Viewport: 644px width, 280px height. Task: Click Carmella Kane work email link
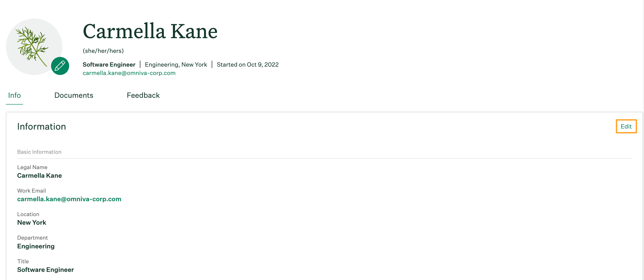tap(69, 199)
